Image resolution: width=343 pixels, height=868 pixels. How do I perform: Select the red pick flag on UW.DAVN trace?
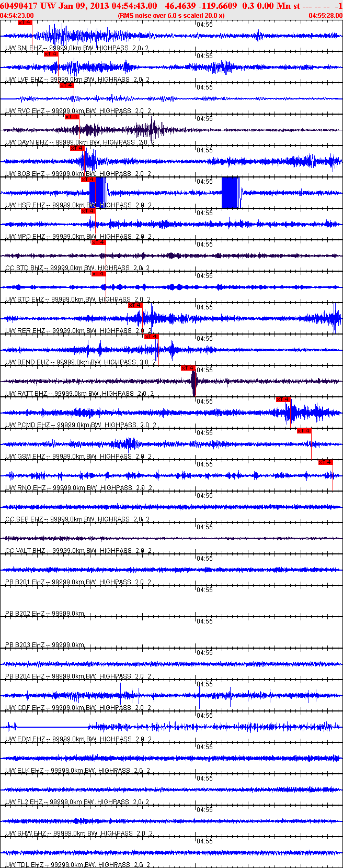tap(72, 117)
